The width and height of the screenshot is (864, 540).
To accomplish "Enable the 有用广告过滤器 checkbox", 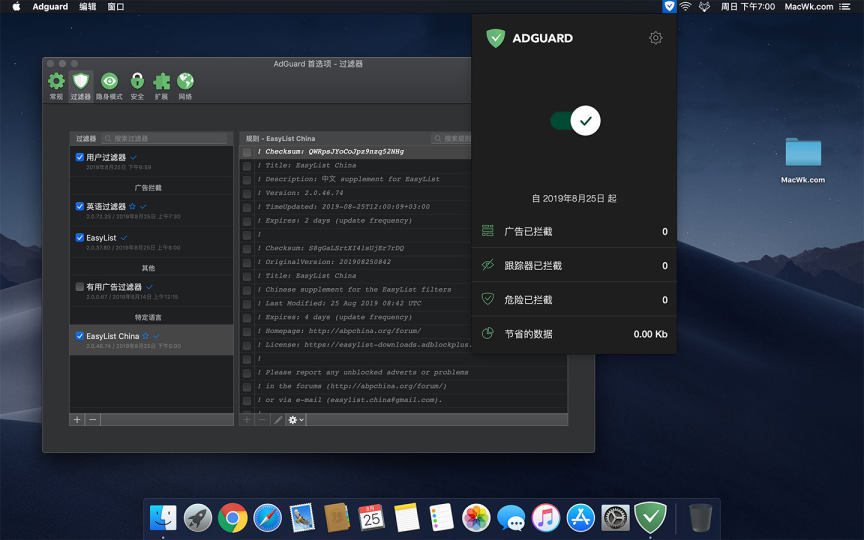I will pos(80,287).
